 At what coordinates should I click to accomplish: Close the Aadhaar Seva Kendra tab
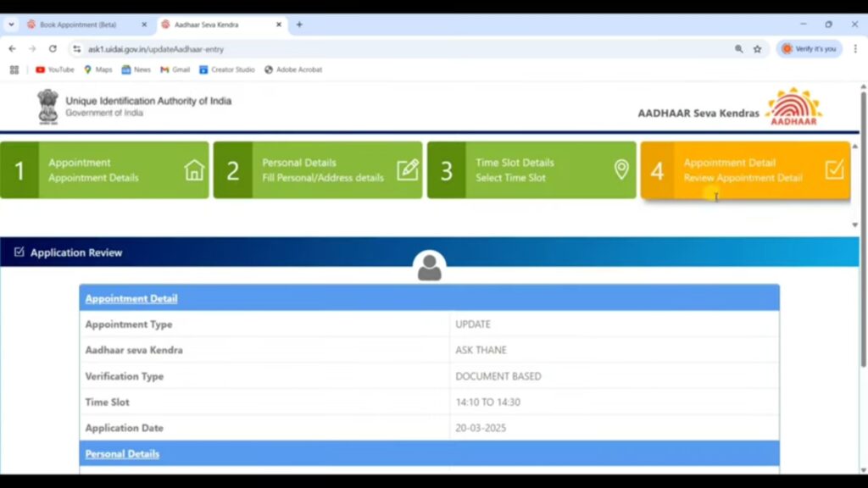pyautogui.click(x=279, y=25)
